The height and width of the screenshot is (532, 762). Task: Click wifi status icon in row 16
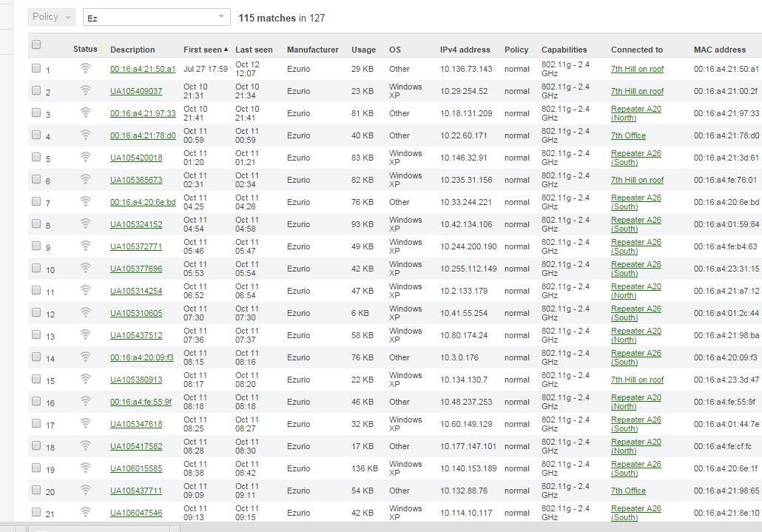click(x=86, y=401)
